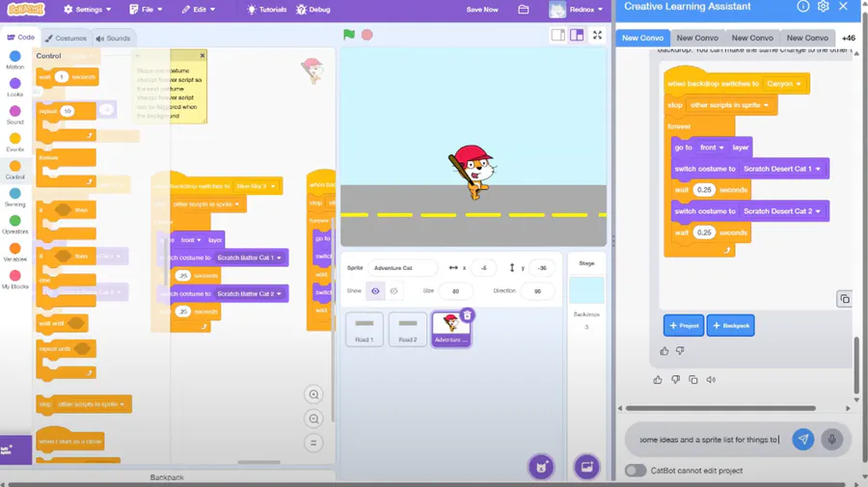Click the green flag to run project
868x487 pixels.
pos(349,35)
